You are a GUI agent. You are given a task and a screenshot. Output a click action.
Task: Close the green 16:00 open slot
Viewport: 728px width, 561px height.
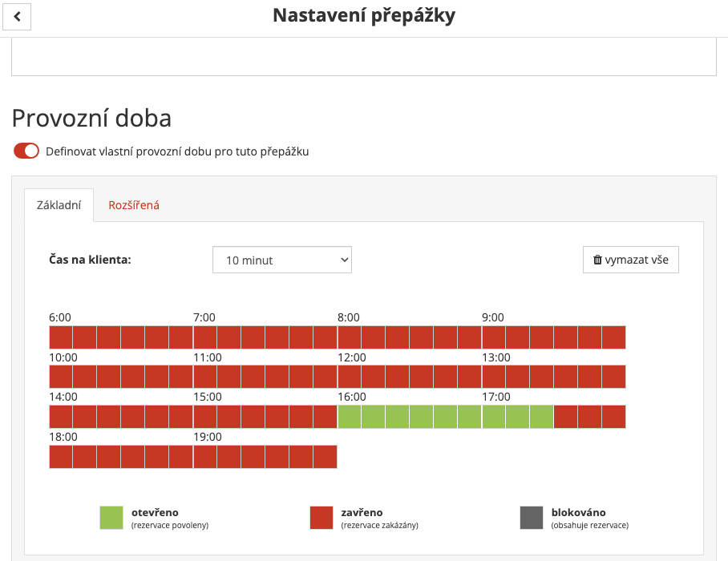point(349,417)
